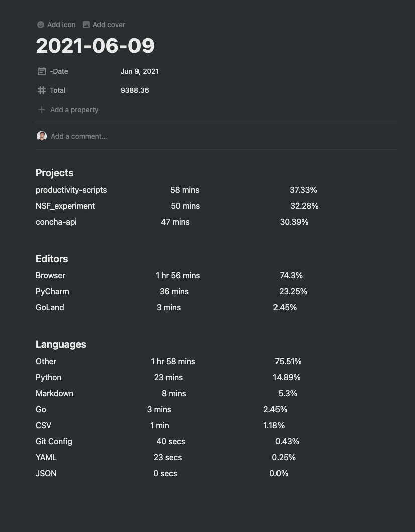The image size is (415, 532).
Task: Edit the Total value 9388.36
Action: pos(135,90)
